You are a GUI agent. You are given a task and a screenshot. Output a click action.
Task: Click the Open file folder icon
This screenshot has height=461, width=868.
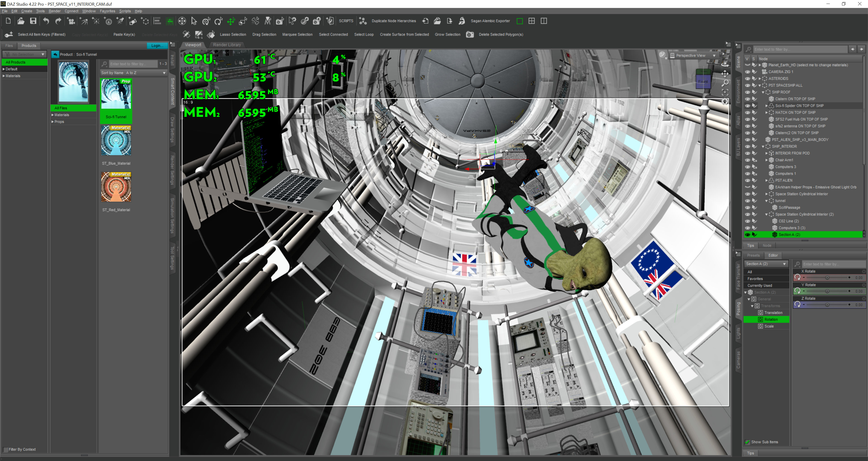tap(21, 21)
